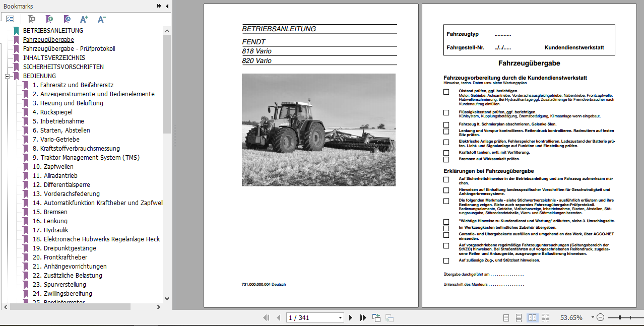Click the next view navigation icon
644x326 pixels.
coord(390,317)
